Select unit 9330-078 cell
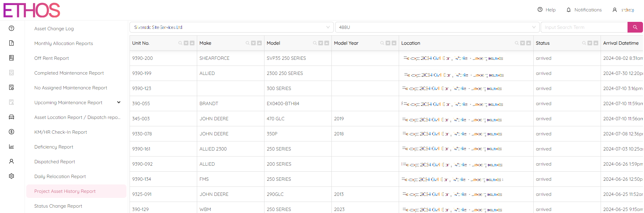Viewport: 644px width, 213px height. (x=163, y=134)
